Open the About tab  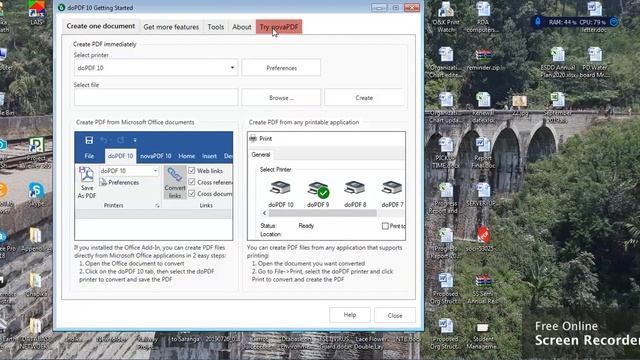[x=242, y=27]
